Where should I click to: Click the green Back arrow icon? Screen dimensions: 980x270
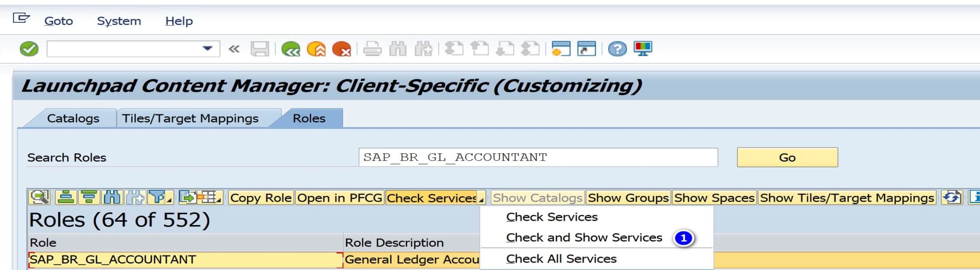point(291,49)
